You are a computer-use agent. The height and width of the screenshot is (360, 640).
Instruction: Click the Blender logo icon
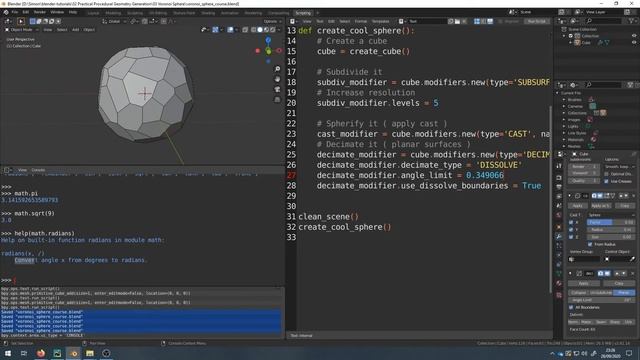click(6, 12)
